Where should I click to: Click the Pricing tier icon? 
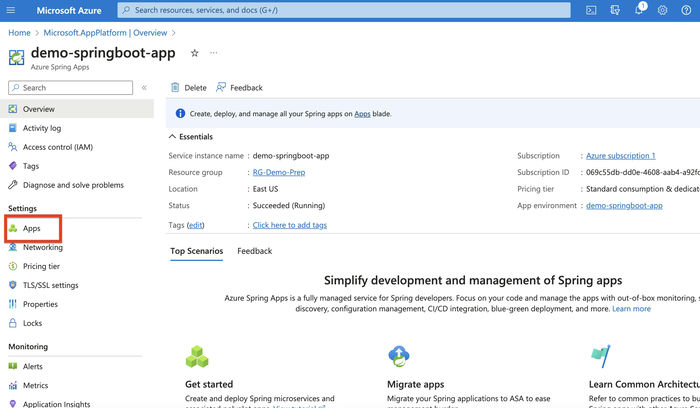click(13, 266)
